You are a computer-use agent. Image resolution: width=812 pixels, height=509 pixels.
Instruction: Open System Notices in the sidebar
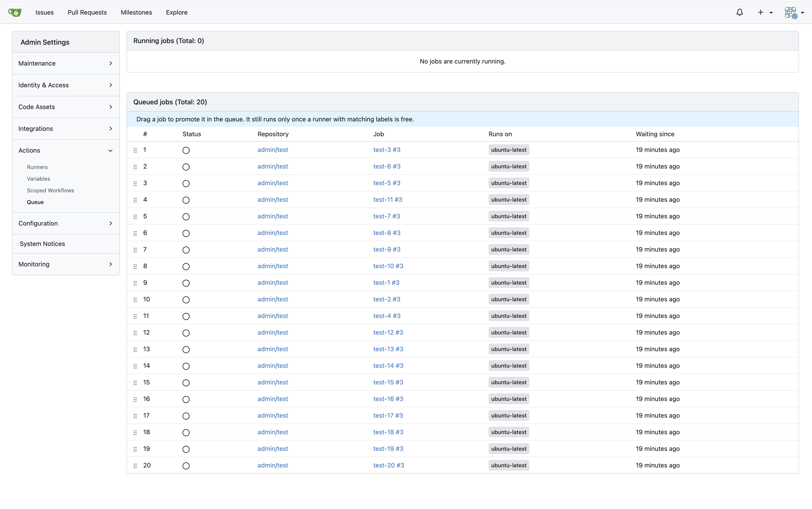click(x=66, y=244)
